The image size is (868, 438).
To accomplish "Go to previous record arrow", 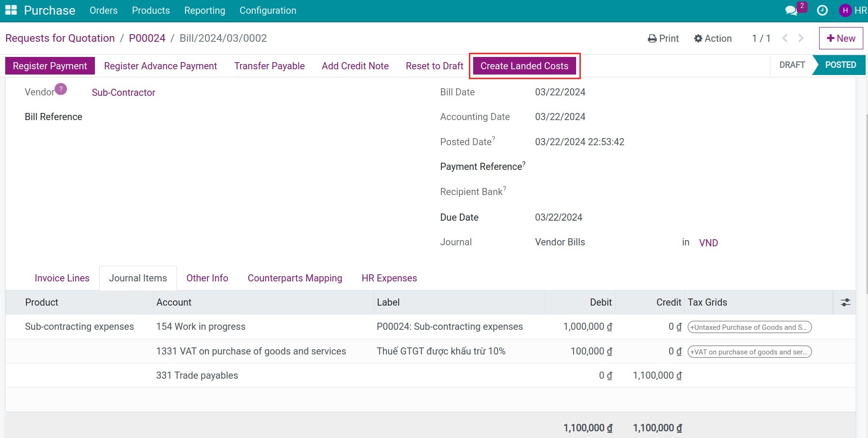I will tap(785, 38).
